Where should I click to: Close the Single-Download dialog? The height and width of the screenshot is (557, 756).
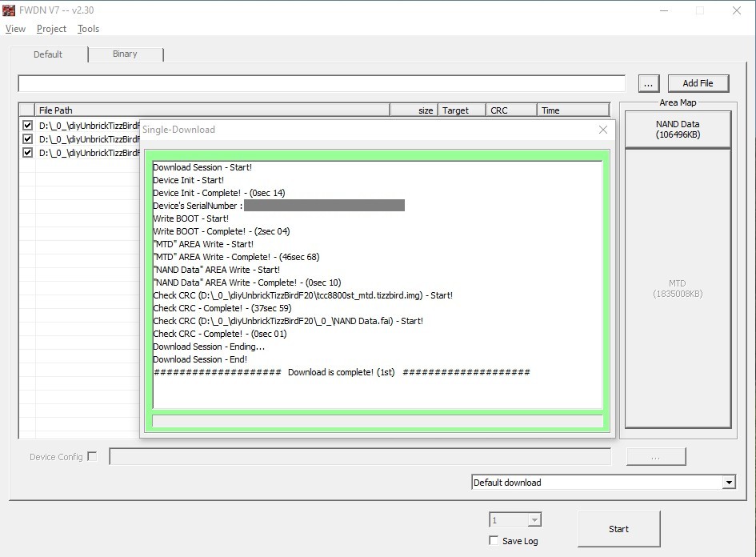pos(603,130)
